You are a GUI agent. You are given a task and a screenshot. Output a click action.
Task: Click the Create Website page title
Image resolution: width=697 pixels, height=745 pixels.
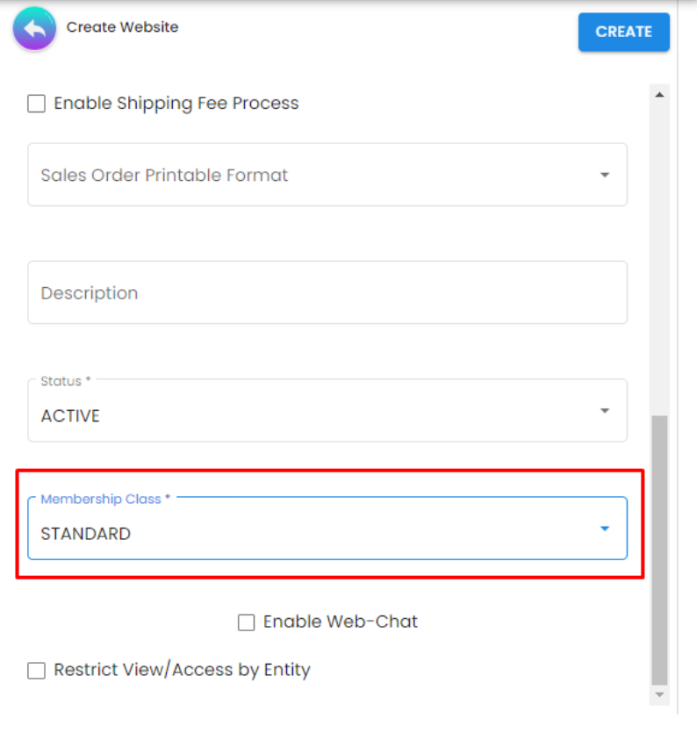pos(122,27)
